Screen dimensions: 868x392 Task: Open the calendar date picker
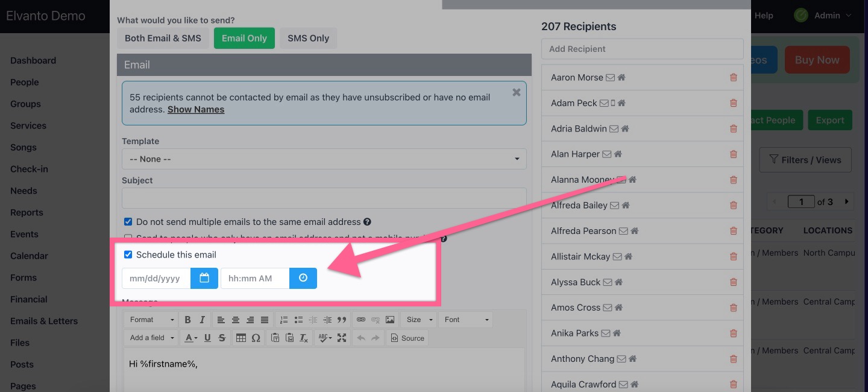click(x=204, y=278)
